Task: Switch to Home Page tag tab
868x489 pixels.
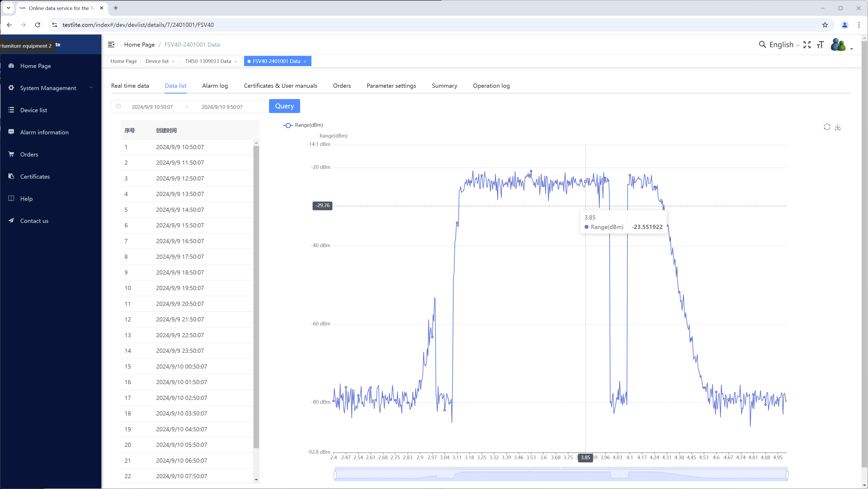Action: 124,61
